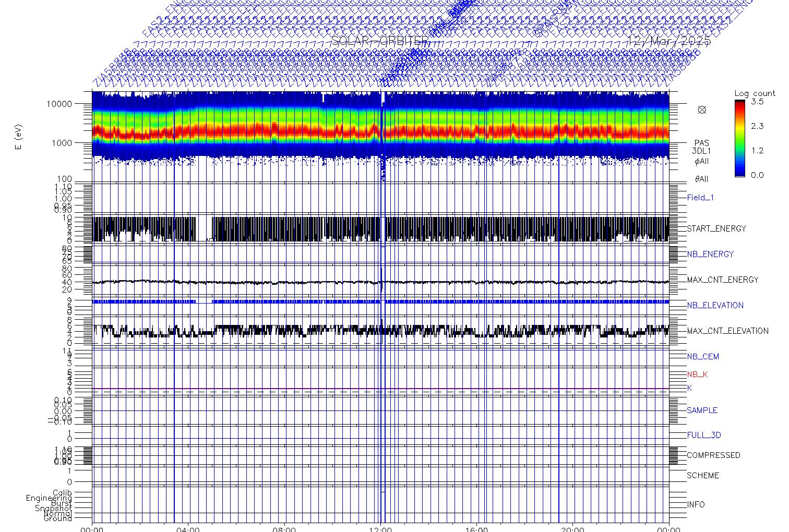
Task: Click the red NB_K panel label
Action: (697, 375)
